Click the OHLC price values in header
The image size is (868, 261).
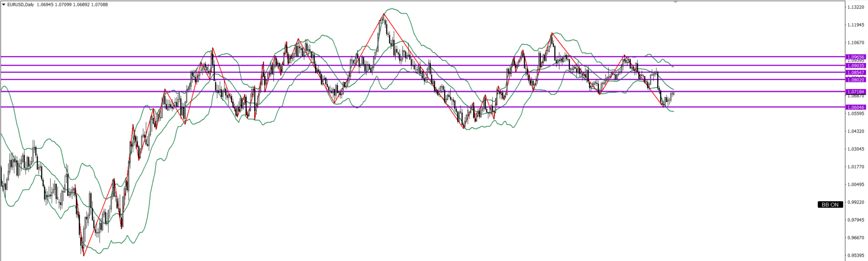[72, 5]
